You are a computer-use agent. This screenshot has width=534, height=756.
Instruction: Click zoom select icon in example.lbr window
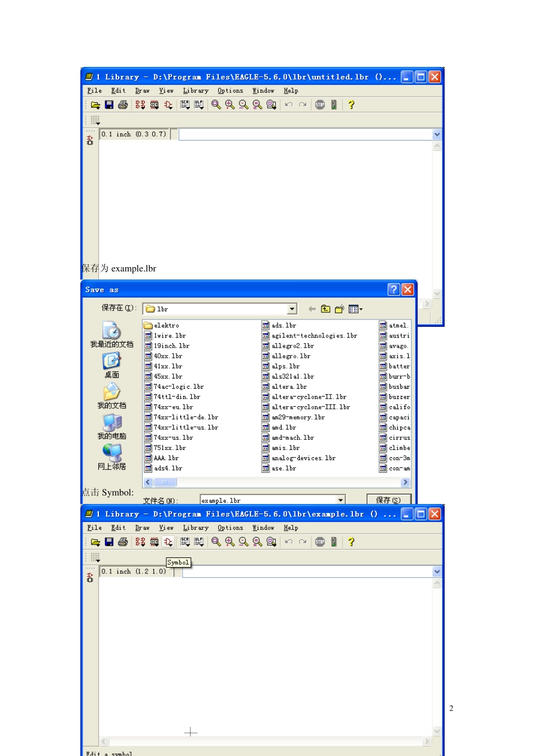(x=271, y=542)
